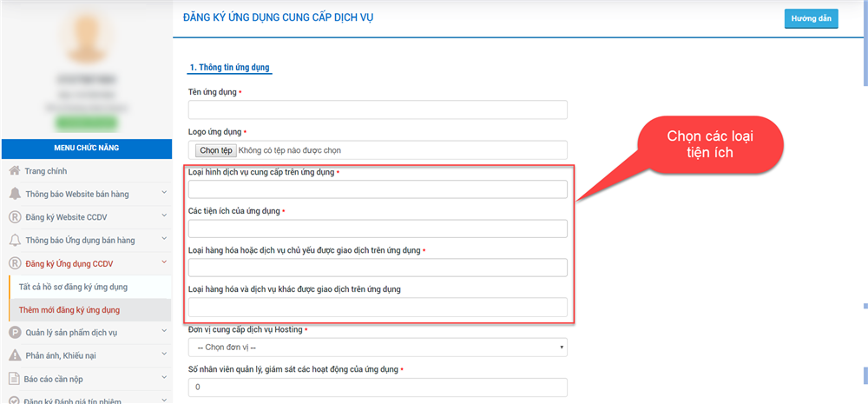The width and height of the screenshot is (868, 404).
Task: Click the R icon for Đăng ký Ứng dụng CCDV
Action: pyautogui.click(x=15, y=264)
